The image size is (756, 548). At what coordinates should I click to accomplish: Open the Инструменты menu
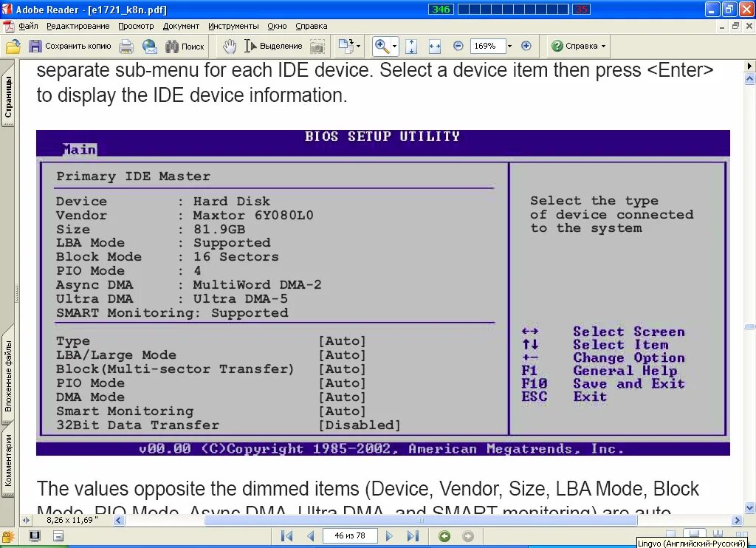pyautogui.click(x=233, y=26)
